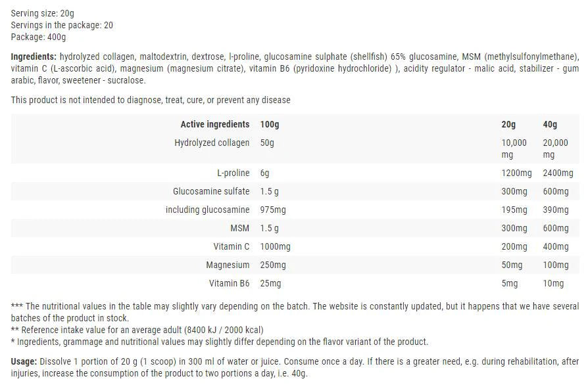Click the bold "Usage:" label

point(24,361)
